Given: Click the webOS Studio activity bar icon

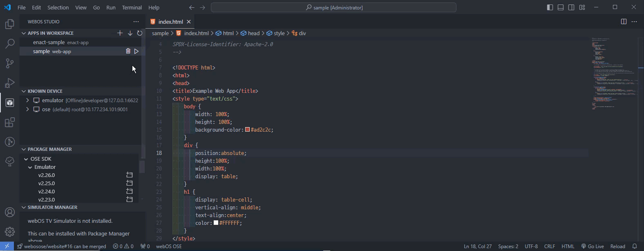Looking at the screenshot, I should click(9, 103).
